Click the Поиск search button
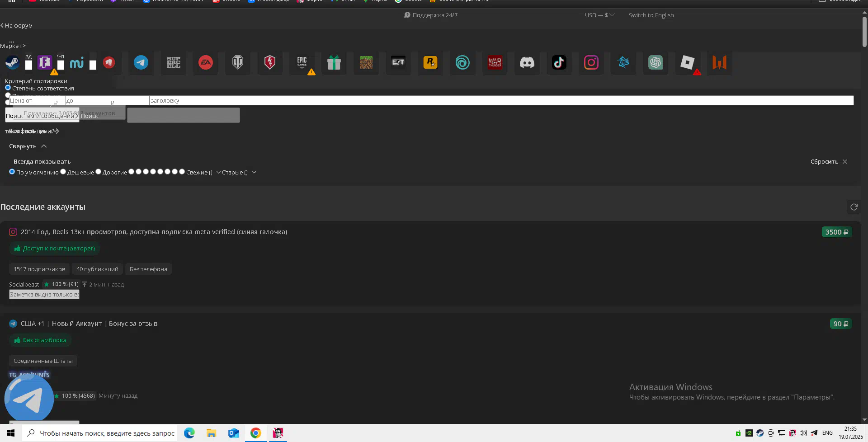Image resolution: width=868 pixels, height=442 pixels. click(89, 116)
